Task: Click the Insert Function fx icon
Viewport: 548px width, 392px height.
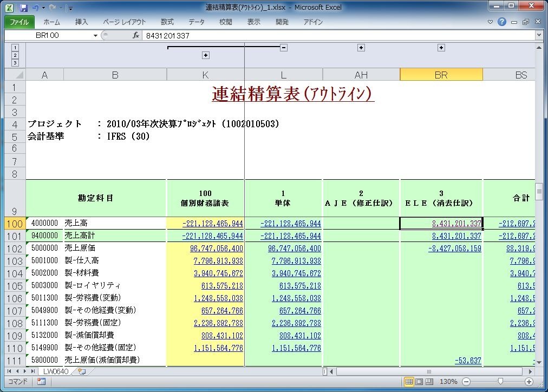Action: (x=135, y=35)
